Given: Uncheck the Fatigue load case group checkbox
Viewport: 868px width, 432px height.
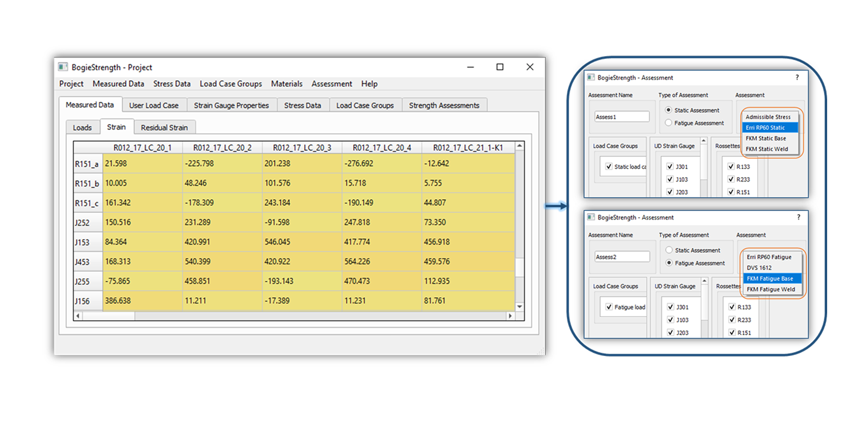Looking at the screenshot, I should click(x=609, y=307).
